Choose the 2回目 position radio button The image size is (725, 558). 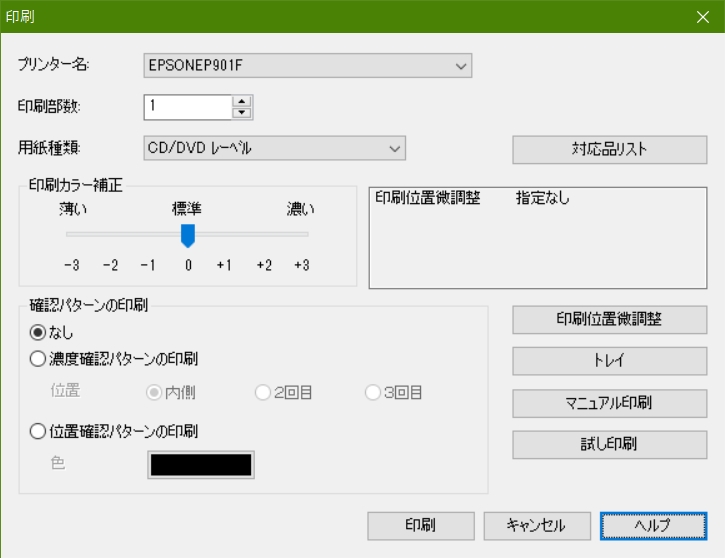click(x=263, y=392)
